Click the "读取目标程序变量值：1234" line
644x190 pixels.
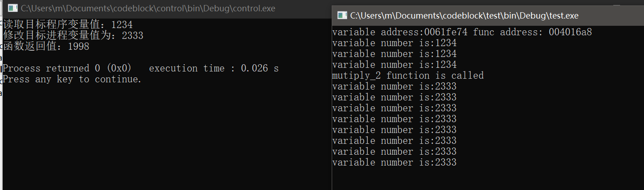click(x=68, y=25)
